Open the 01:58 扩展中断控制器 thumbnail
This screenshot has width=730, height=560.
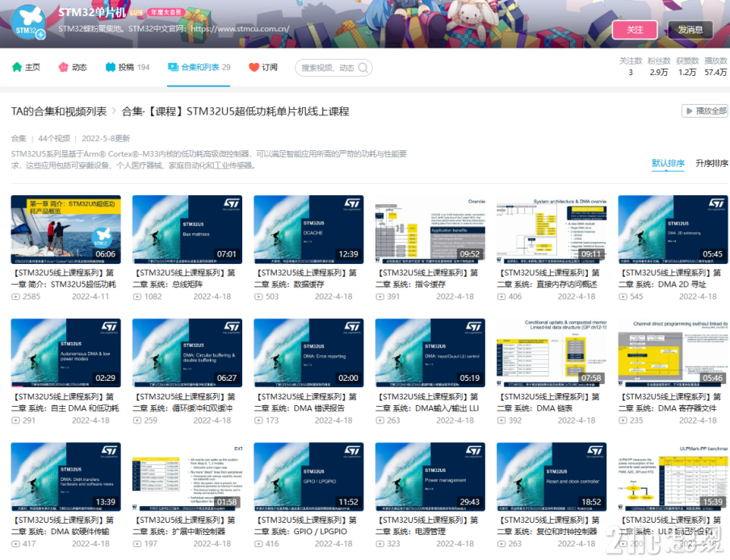(x=187, y=477)
